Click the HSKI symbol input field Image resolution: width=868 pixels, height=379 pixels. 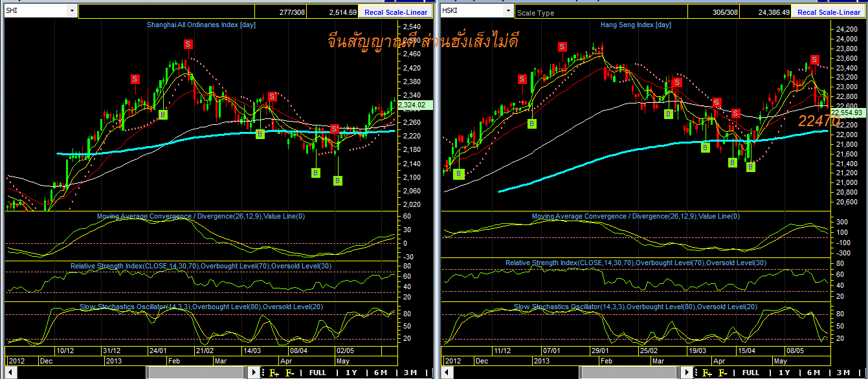471,12
